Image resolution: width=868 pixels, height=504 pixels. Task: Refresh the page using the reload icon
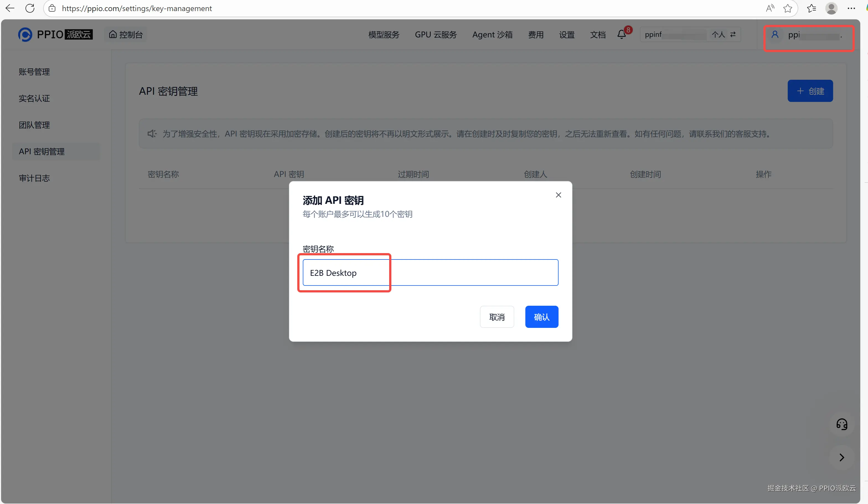(x=30, y=8)
